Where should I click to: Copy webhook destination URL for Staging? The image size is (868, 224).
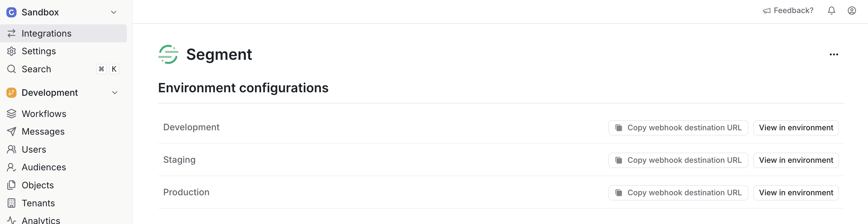(x=678, y=160)
